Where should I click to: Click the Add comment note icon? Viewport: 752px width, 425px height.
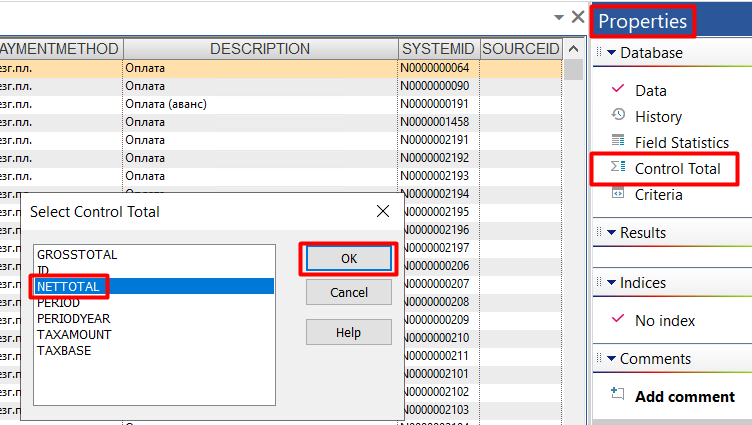tap(618, 394)
